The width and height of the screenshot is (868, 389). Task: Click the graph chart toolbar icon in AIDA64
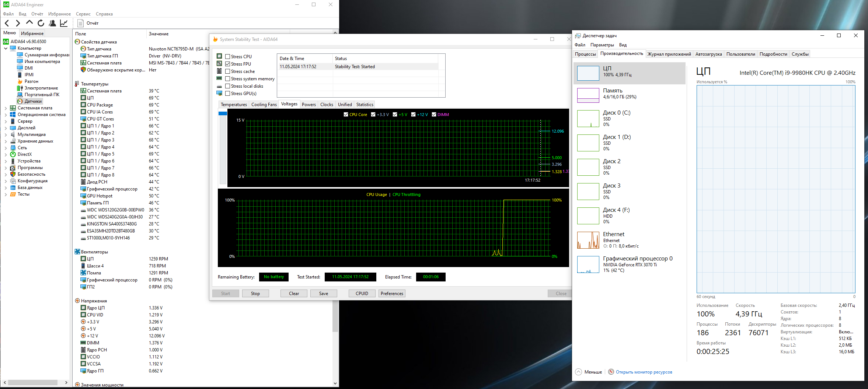tap(64, 23)
